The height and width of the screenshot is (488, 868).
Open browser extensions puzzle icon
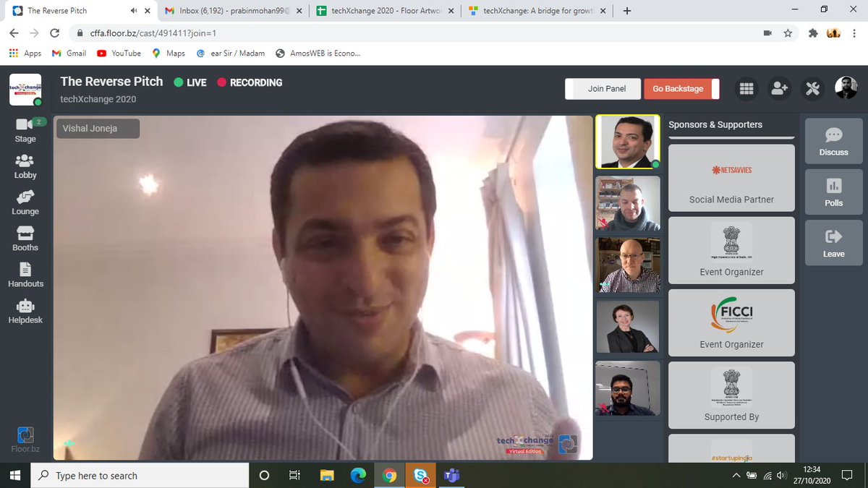[812, 33]
